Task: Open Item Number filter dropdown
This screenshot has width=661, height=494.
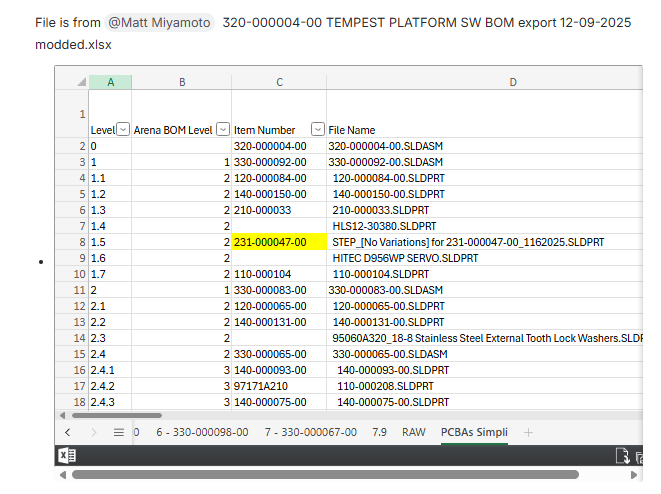Action: tap(317, 129)
